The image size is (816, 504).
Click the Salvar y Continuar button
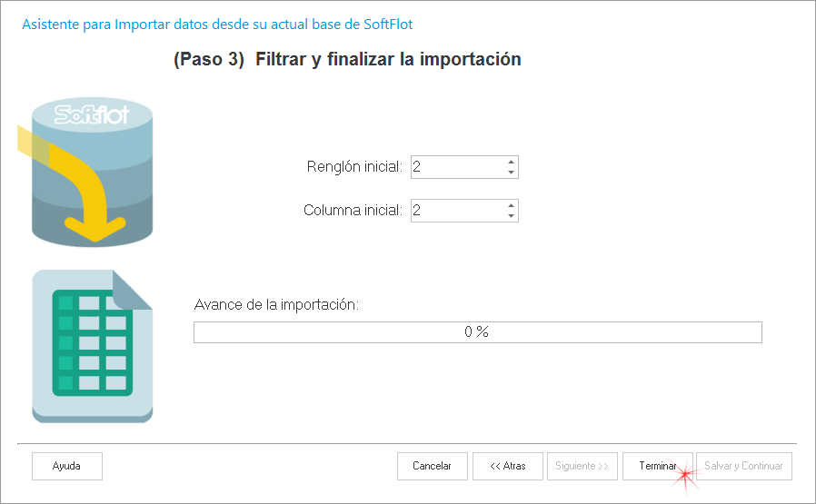pos(743,466)
